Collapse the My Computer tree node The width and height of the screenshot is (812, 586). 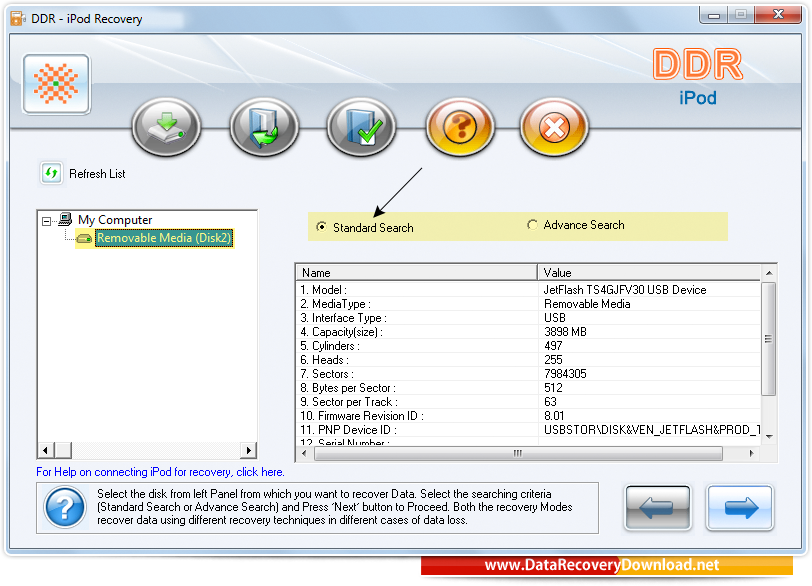click(47, 221)
